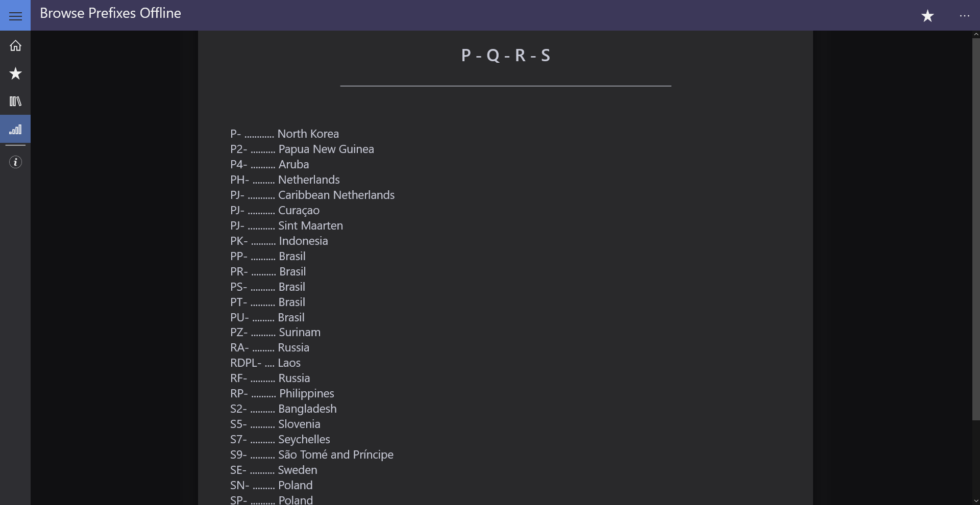Select the S7- Seychelles entry
Viewport: 980px width, 505px height.
[x=280, y=439]
